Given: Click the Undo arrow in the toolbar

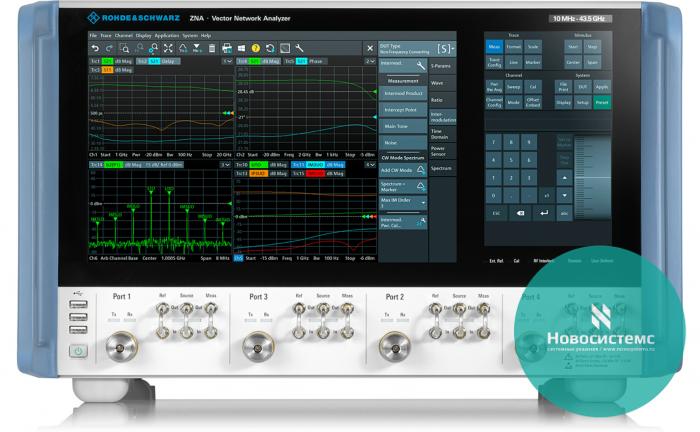Looking at the screenshot, I should click(x=95, y=48).
